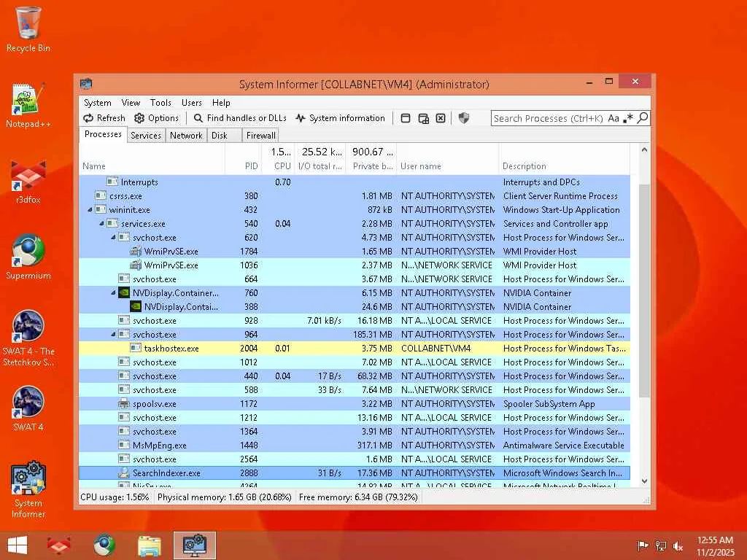The width and height of the screenshot is (747, 560).
Task: Select svchost.exe with PID 1012
Action: point(355,362)
